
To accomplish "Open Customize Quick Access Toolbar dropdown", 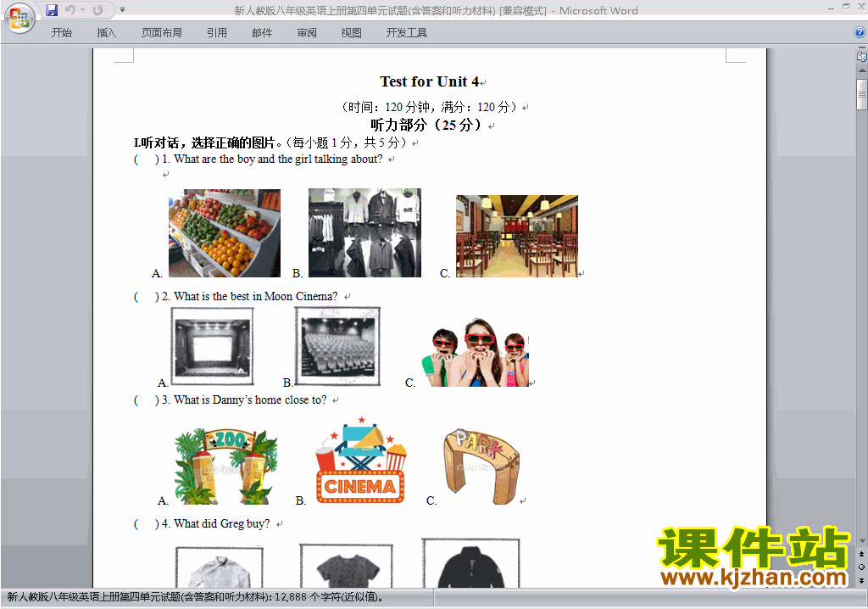I will pos(122,10).
